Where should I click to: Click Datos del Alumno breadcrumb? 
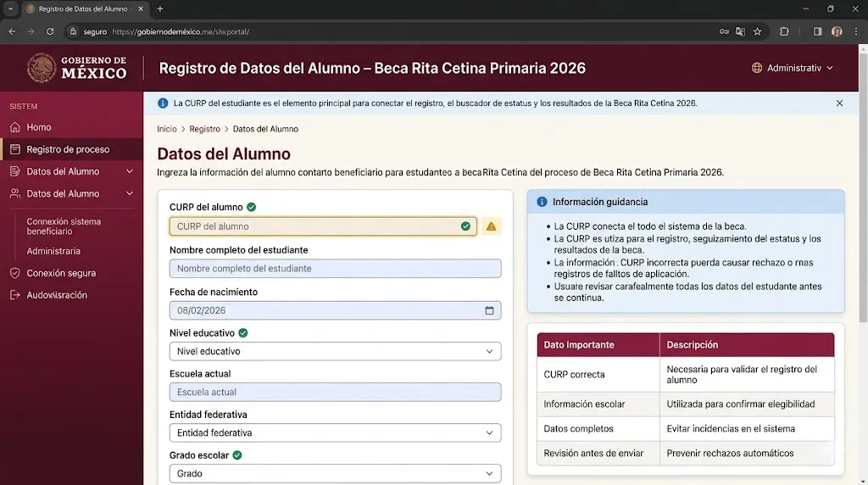265,129
